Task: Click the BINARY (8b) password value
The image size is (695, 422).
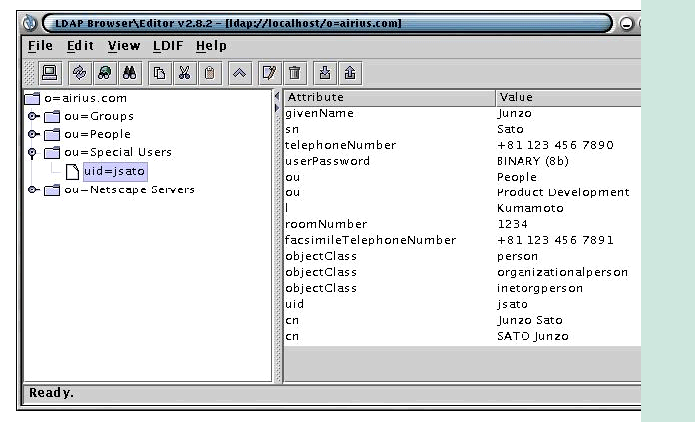Action: pos(533,161)
